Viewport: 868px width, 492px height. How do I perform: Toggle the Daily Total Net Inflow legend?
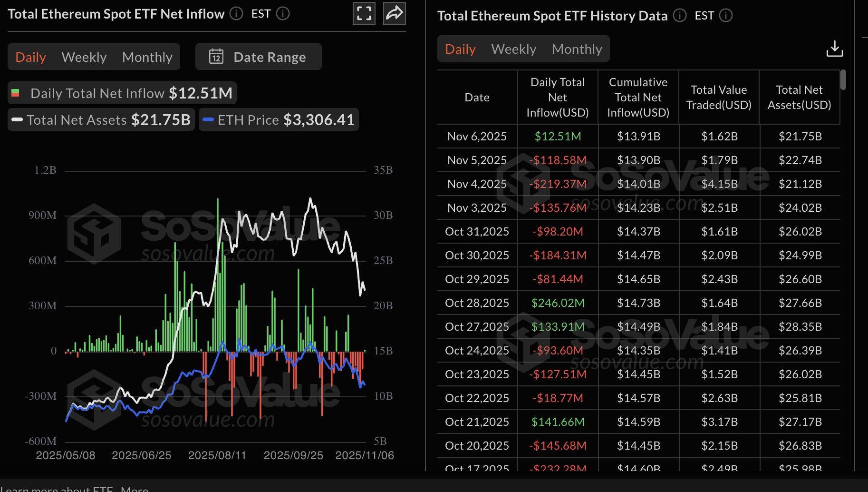tap(121, 93)
